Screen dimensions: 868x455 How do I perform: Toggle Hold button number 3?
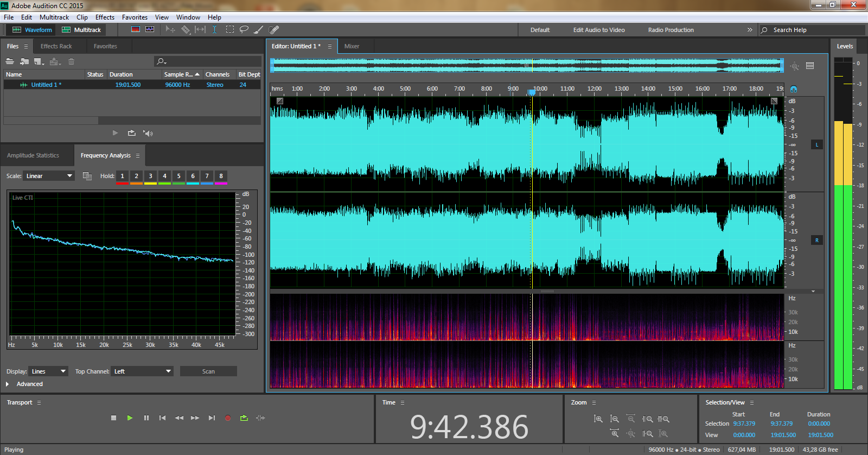pyautogui.click(x=150, y=176)
